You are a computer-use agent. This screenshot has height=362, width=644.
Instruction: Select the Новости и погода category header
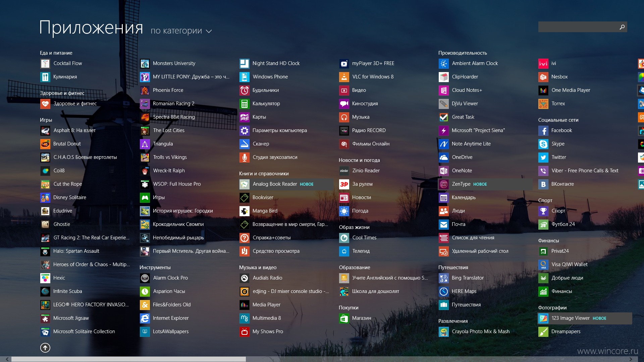click(x=359, y=160)
